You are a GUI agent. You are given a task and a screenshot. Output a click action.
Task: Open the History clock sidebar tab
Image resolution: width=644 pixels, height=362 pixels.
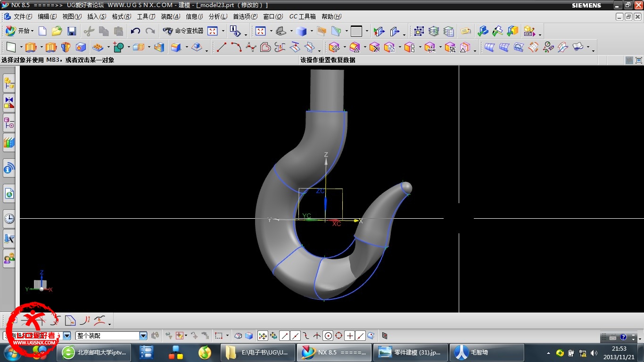(x=9, y=218)
